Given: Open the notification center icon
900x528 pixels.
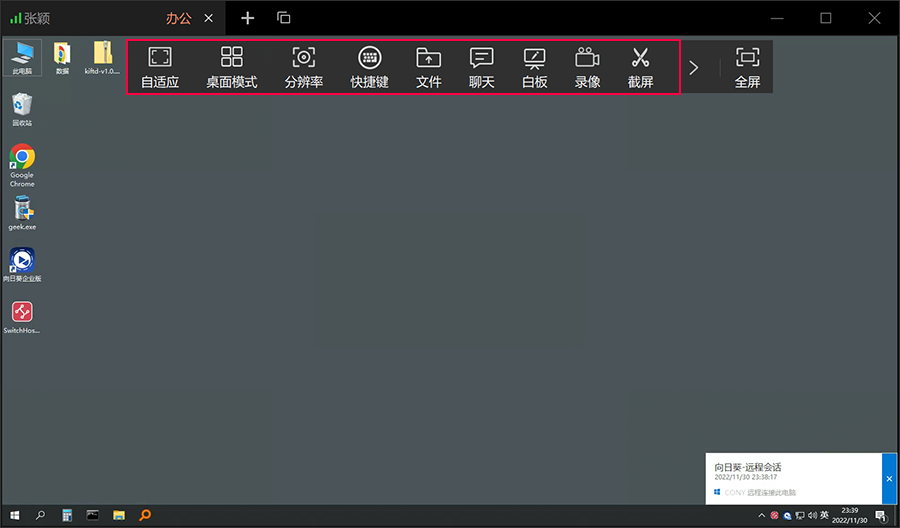Looking at the screenshot, I should coord(881,515).
